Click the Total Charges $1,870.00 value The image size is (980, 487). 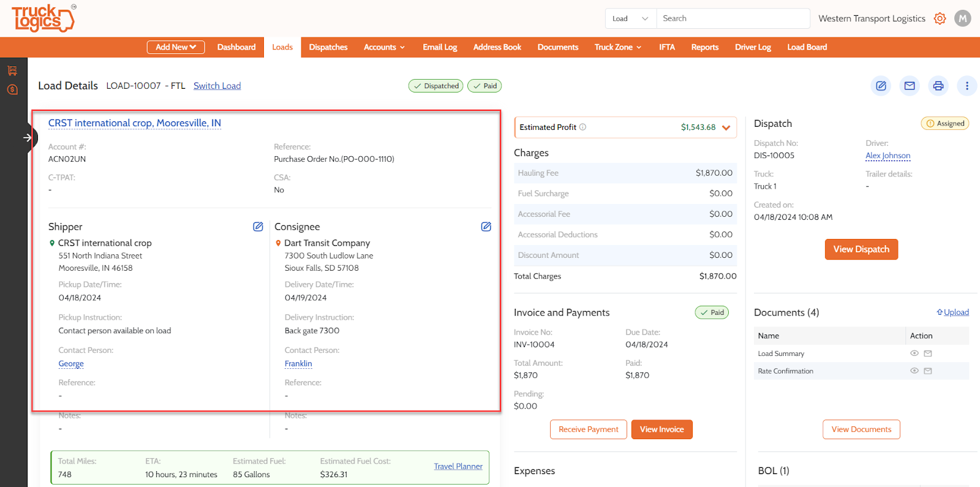pyautogui.click(x=718, y=276)
